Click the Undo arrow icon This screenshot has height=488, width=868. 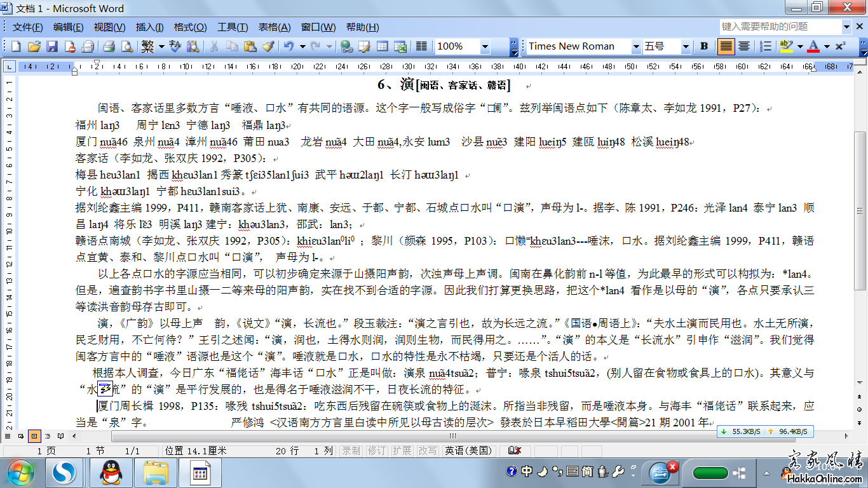pyautogui.click(x=289, y=46)
